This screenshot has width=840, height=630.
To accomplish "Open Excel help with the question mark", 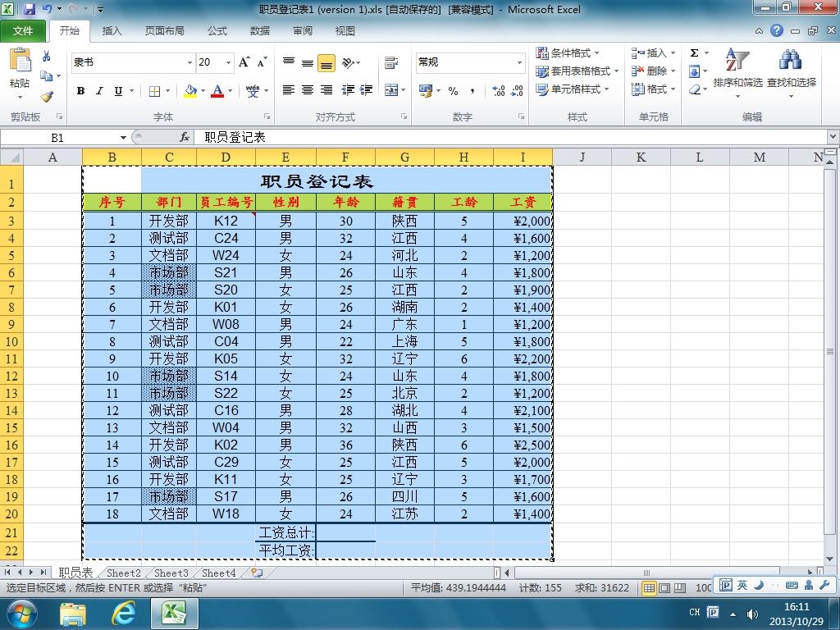I will click(777, 30).
